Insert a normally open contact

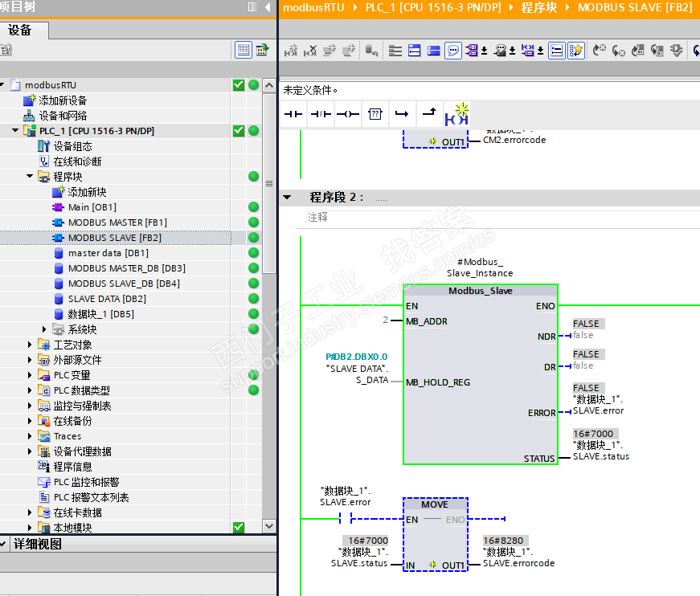pyautogui.click(x=293, y=114)
